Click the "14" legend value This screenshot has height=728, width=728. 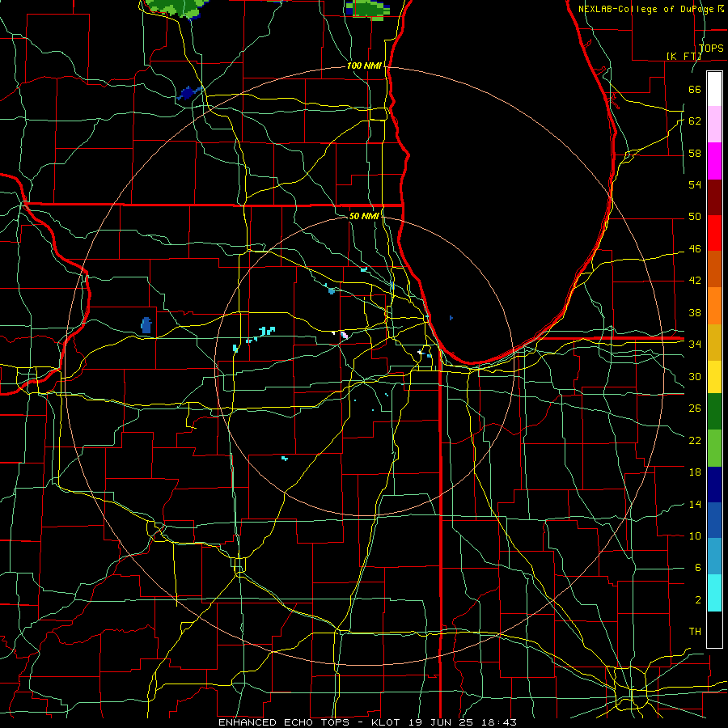point(695,504)
